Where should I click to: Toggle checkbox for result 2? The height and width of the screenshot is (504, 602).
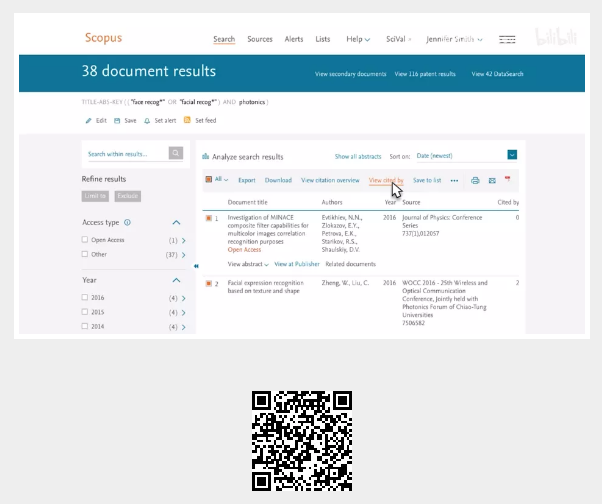pyautogui.click(x=208, y=283)
